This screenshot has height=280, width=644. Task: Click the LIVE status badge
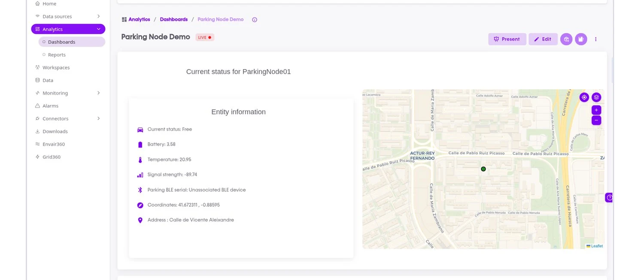pyautogui.click(x=205, y=37)
